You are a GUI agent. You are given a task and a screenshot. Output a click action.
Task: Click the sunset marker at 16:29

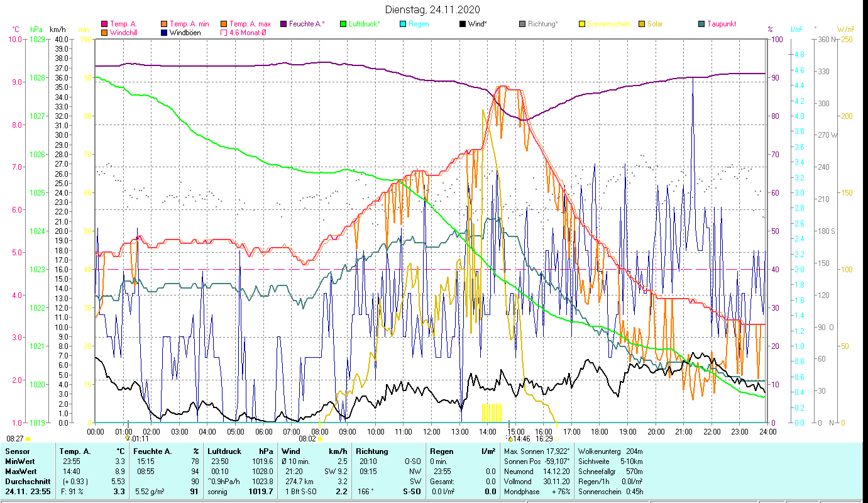tap(557, 439)
